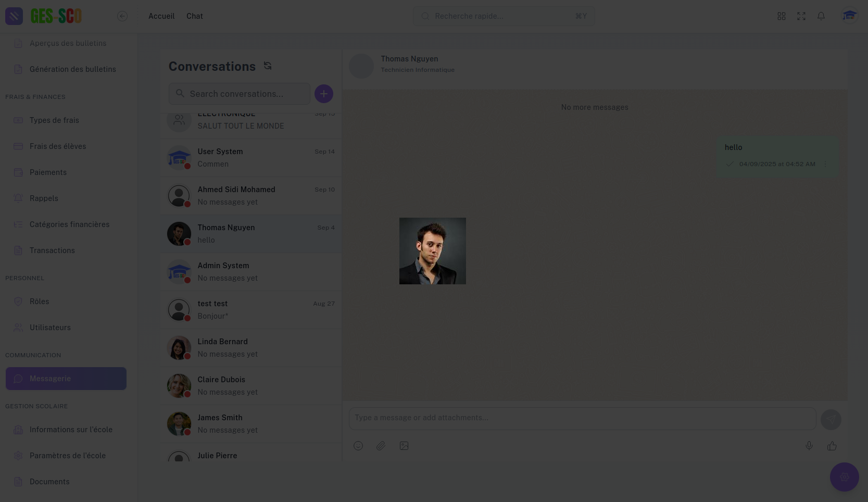The image size is (868, 502).
Task: Open message options on hello message
Action: pyautogui.click(x=825, y=164)
